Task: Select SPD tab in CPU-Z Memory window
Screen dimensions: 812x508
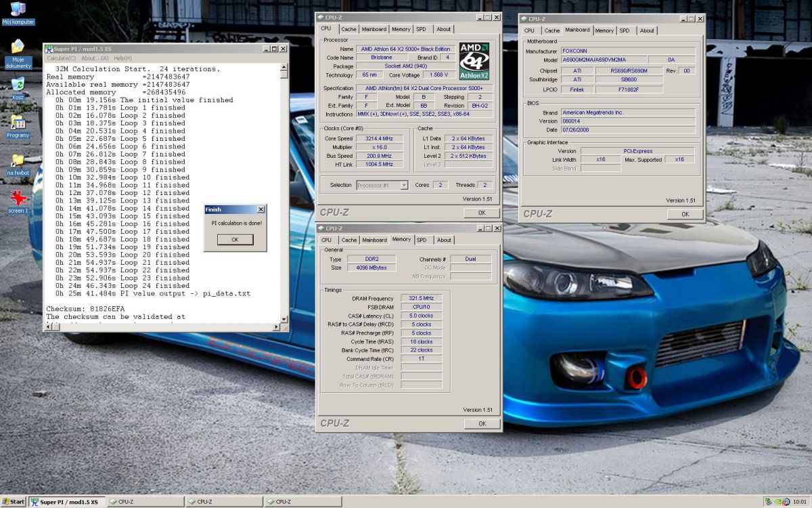Action: 422,240
